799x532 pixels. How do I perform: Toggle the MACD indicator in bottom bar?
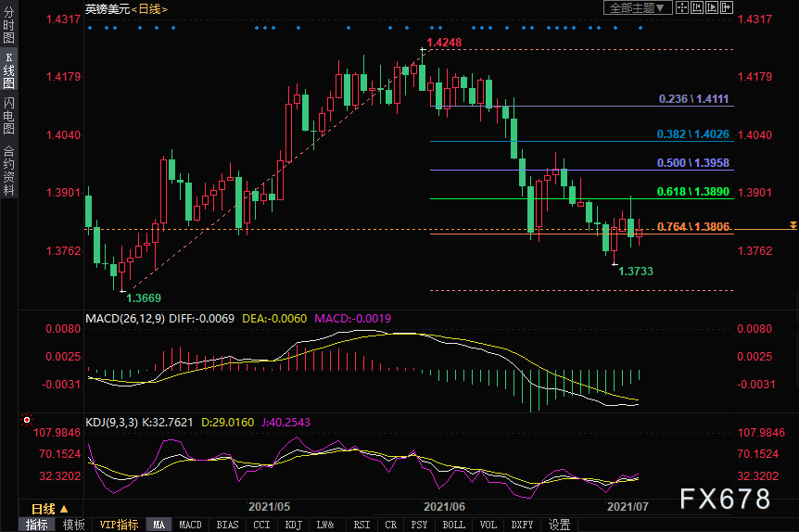click(190, 525)
